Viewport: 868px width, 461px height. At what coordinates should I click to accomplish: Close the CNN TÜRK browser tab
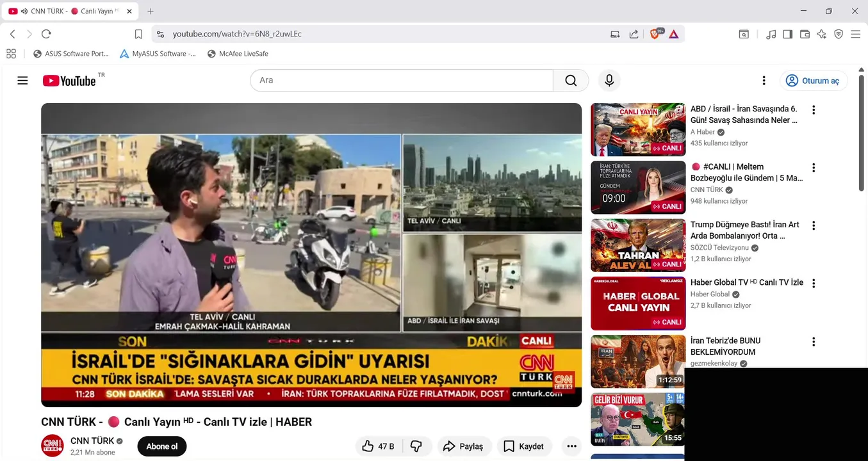129,12
